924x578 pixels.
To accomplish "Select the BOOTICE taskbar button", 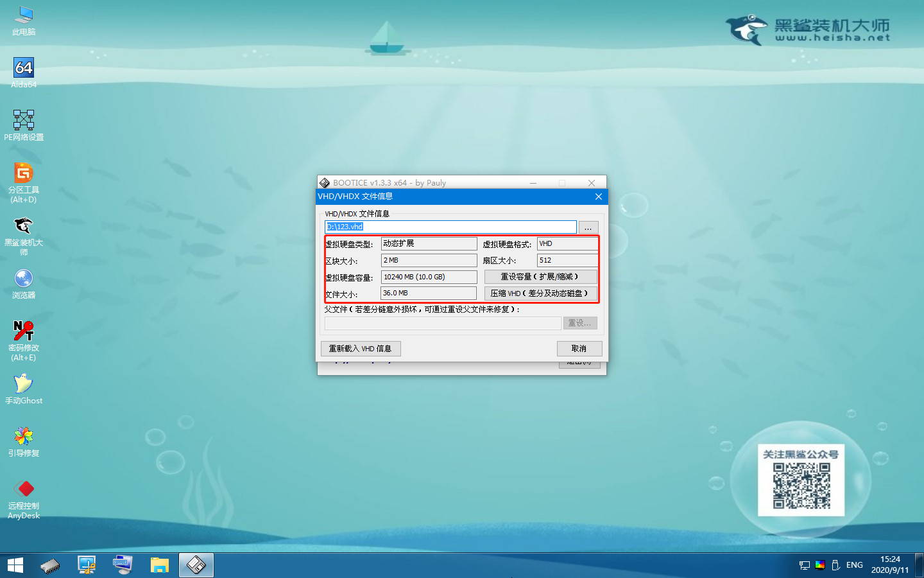I will 196,565.
